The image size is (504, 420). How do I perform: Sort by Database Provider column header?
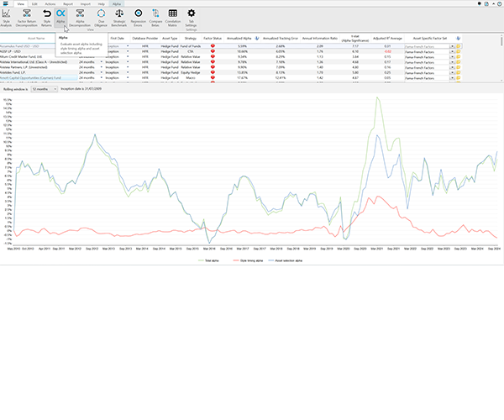pyautogui.click(x=145, y=39)
